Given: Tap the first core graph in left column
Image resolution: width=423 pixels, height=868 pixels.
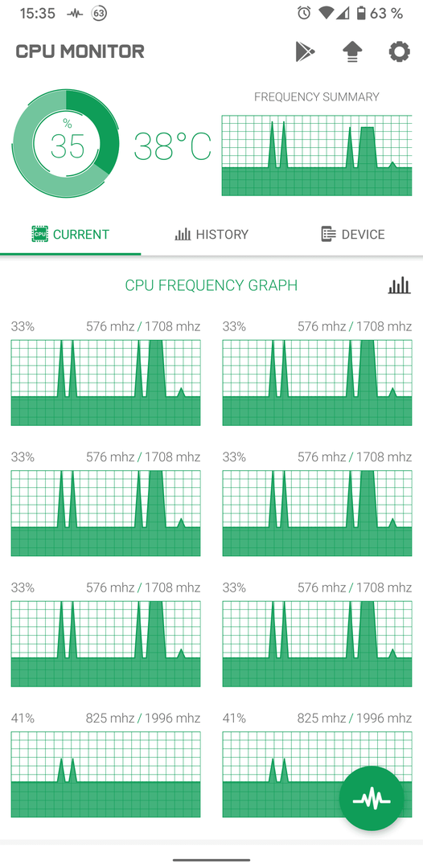Looking at the screenshot, I should coord(106,383).
